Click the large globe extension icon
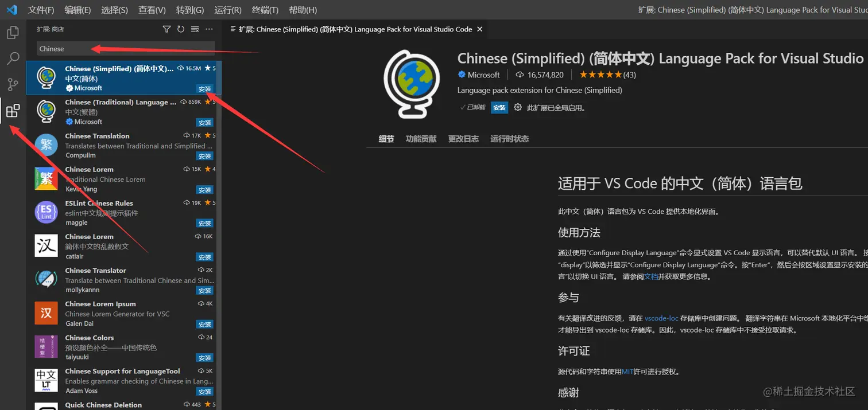This screenshot has width=868, height=410. point(412,84)
